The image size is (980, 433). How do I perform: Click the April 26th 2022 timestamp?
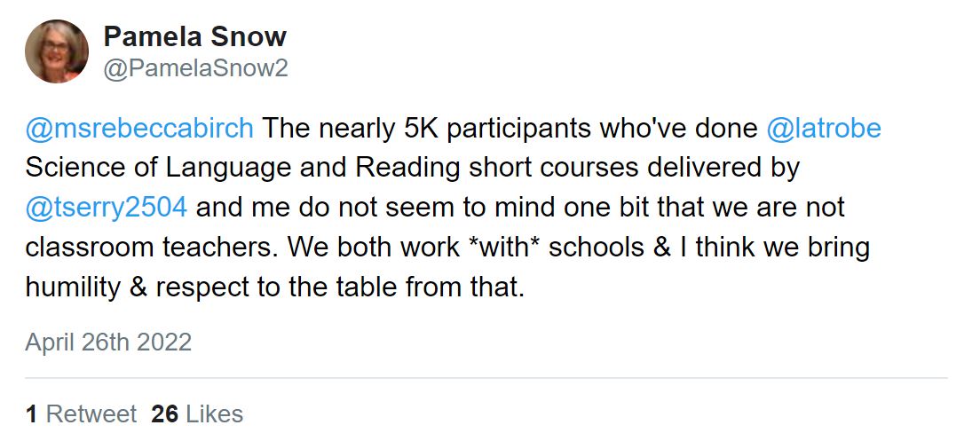pyautogui.click(x=108, y=342)
